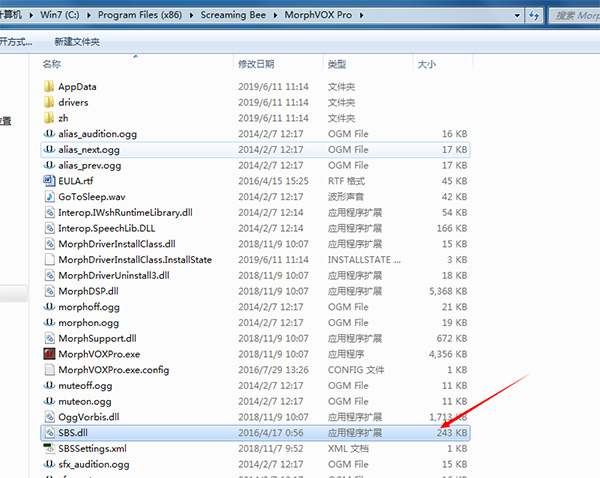Screen dimensions: 600x478
Task: Click 波形声音 type of GoToSleep.wav
Action: pyautogui.click(x=346, y=197)
